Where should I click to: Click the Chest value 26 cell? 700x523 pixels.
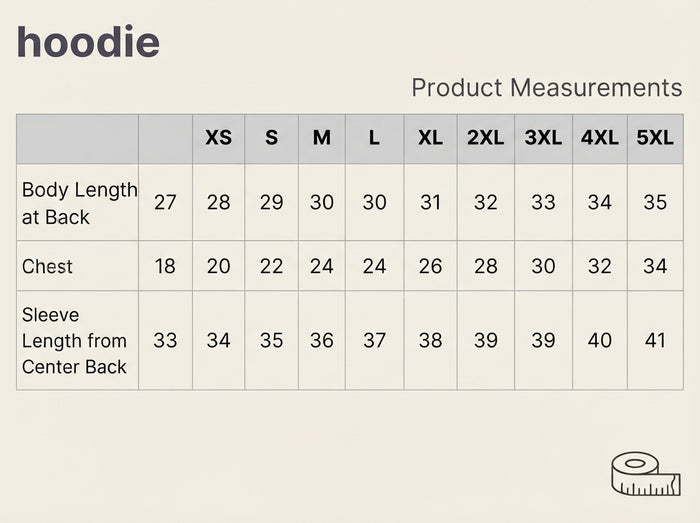430,266
